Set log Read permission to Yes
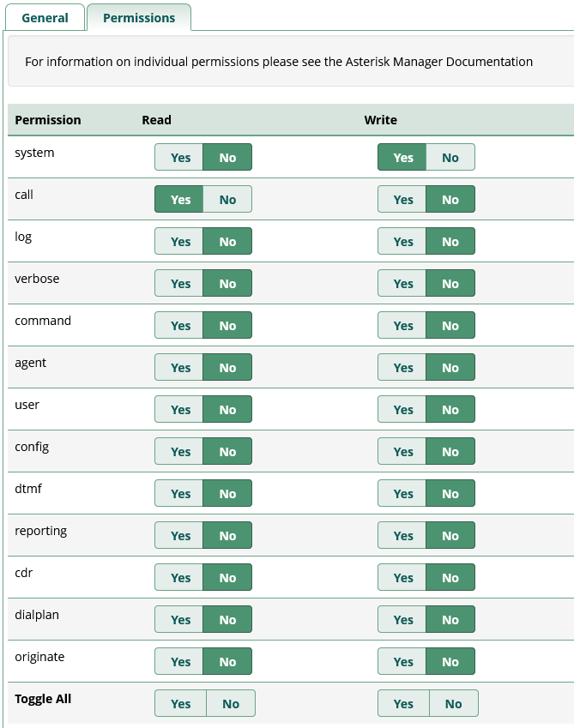 point(179,242)
